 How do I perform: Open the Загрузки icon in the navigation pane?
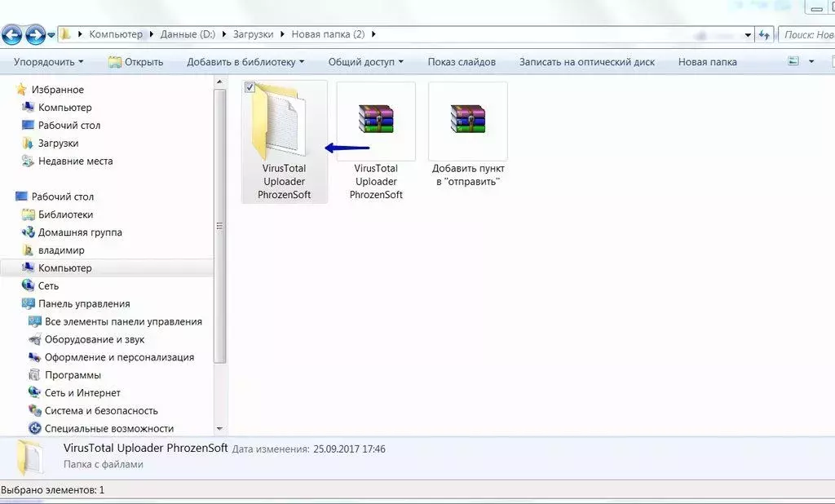click(29, 143)
